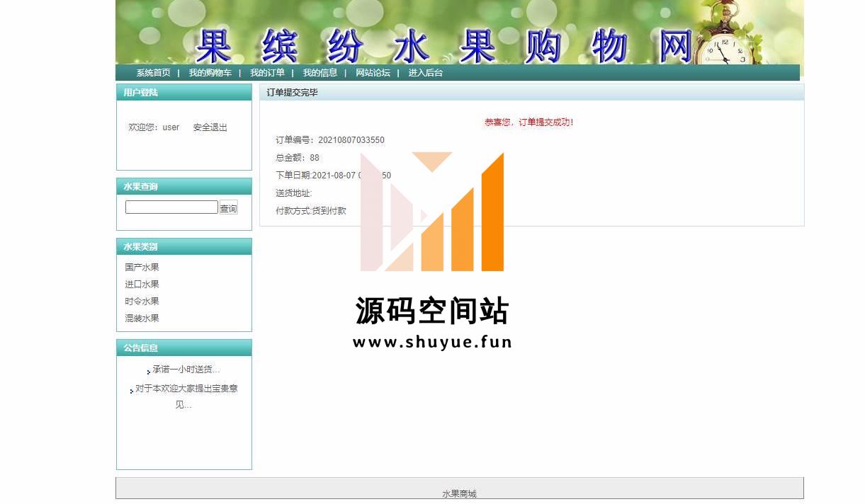Focus the 水果查询 search input field

click(x=171, y=207)
